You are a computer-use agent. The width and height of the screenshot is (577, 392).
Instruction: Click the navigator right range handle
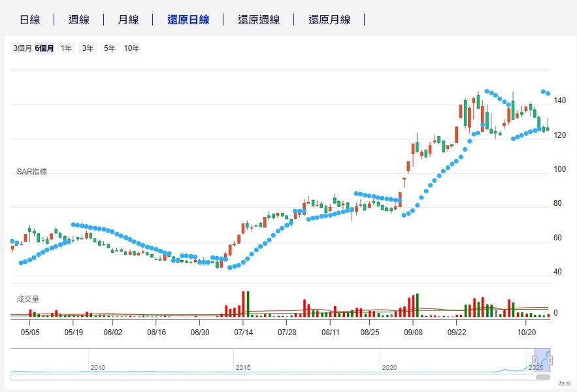click(x=552, y=361)
